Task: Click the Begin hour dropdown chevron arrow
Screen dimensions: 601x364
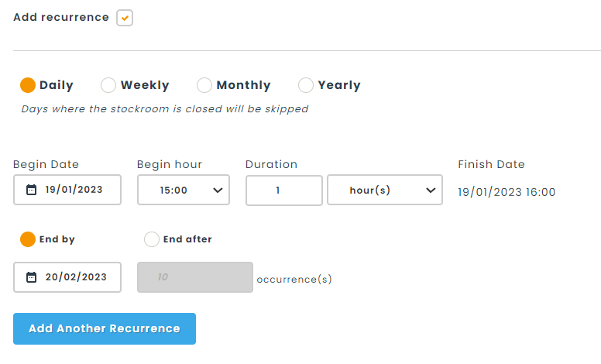Action: point(216,190)
